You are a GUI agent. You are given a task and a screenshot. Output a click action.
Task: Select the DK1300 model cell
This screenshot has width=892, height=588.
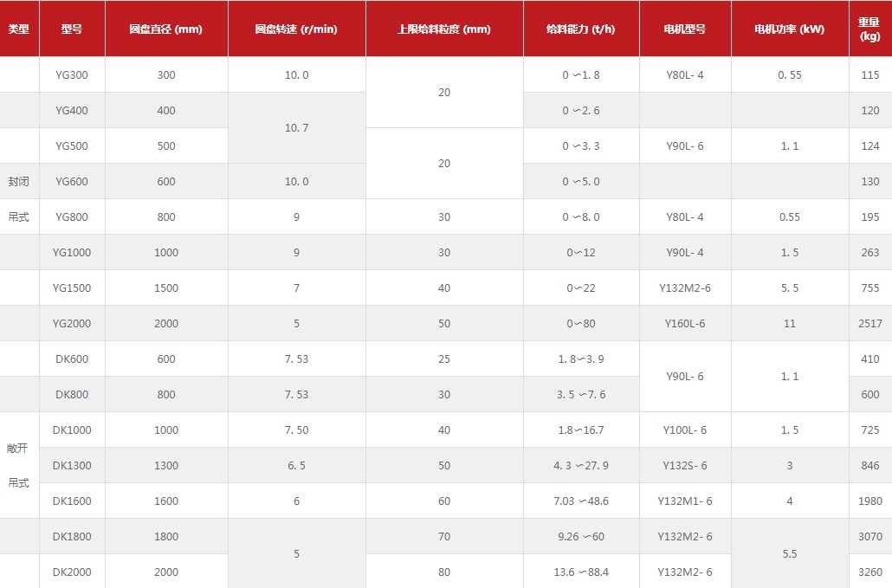[72, 466]
